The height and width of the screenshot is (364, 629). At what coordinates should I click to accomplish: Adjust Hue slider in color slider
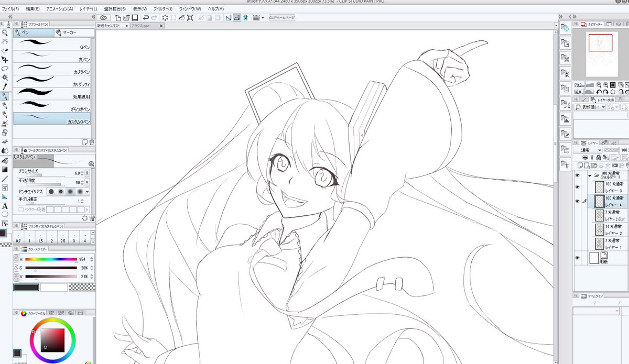[51, 260]
